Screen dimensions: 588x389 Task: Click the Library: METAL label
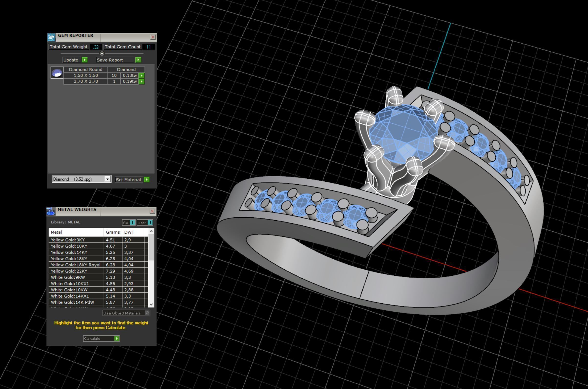(x=66, y=222)
